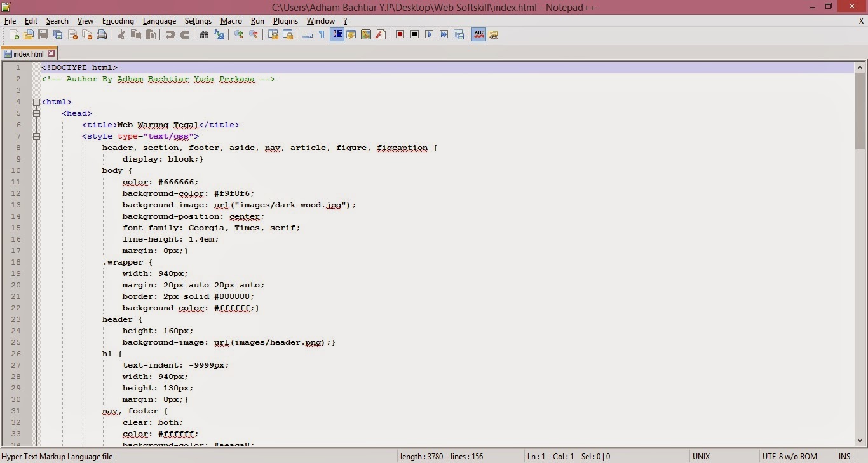868x463 pixels.
Task: Click the 'font-family: Georgia, Times, serif;' line
Action: pyautogui.click(x=211, y=228)
